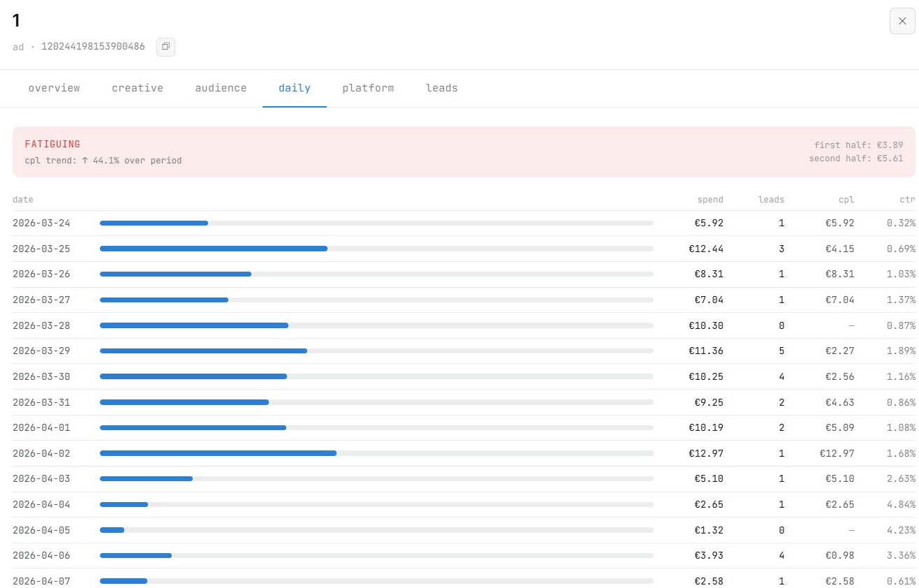Screen dimensions: 919x588
Task: Click the second half €5.61 value
Action: click(x=856, y=159)
